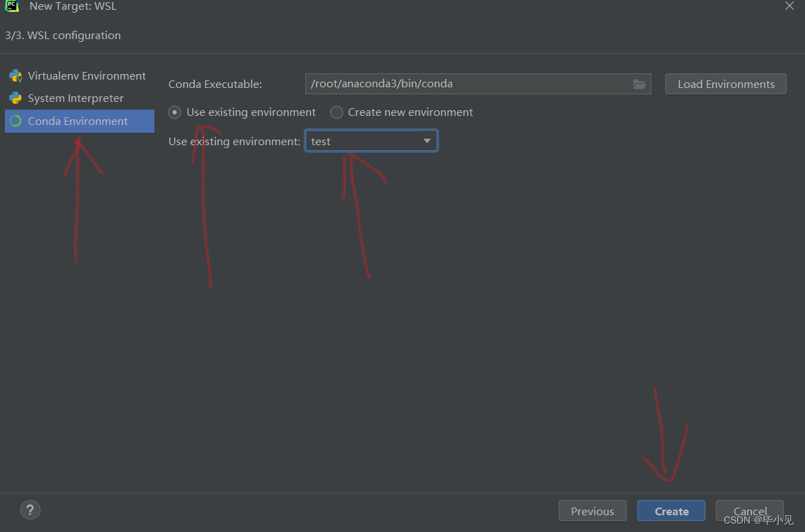Select the Virtualenv Environment option
Screen dimensions: 805x532
(x=80, y=76)
